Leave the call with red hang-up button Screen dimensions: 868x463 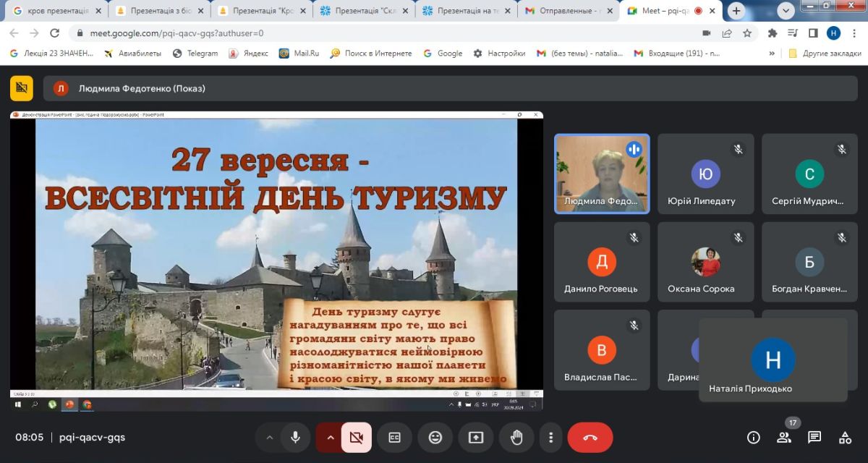(590, 438)
